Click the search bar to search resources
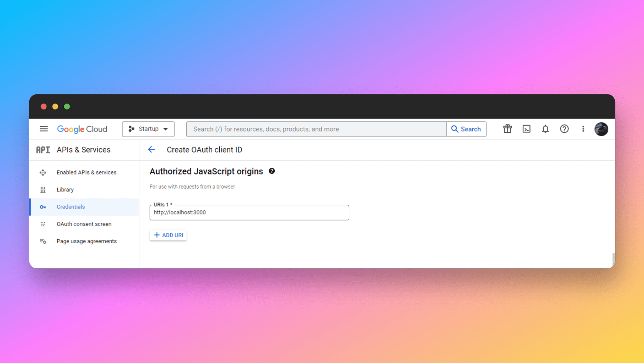Screen dimensions: 644x363 point(316,129)
